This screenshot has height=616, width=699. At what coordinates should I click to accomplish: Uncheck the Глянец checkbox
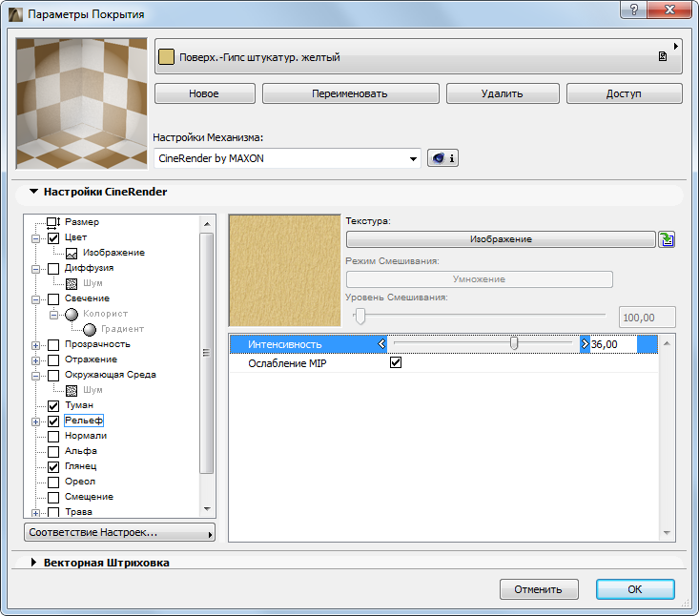53,466
